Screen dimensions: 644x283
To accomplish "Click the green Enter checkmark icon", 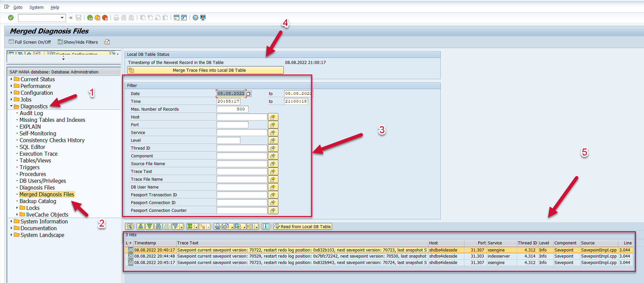I will (x=11, y=18).
